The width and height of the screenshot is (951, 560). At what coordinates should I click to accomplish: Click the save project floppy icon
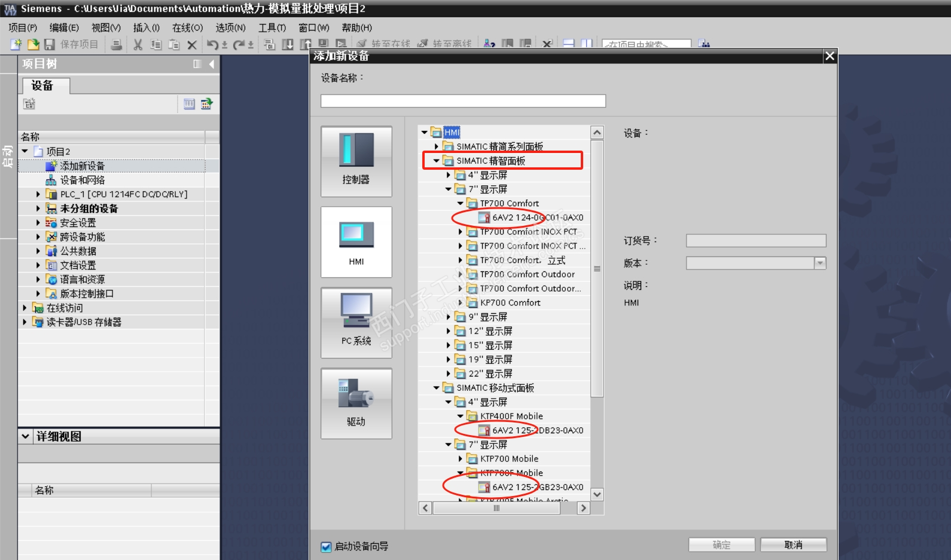pyautogui.click(x=50, y=44)
